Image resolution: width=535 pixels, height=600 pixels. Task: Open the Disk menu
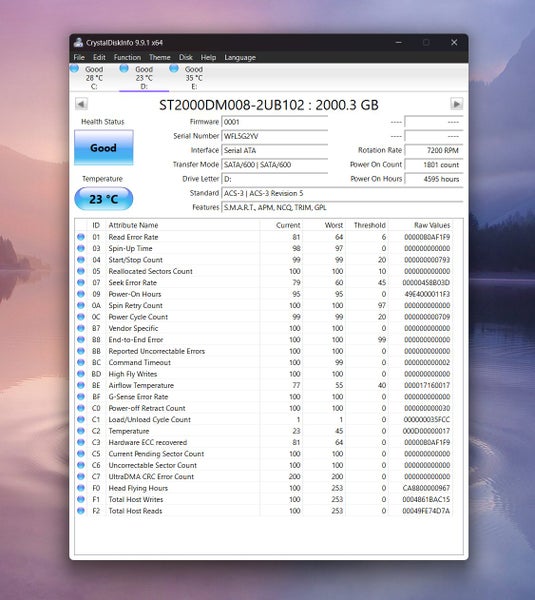186,57
